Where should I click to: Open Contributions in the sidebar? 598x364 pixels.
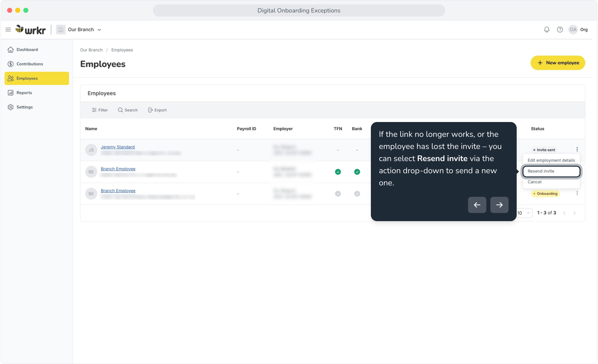click(37, 64)
